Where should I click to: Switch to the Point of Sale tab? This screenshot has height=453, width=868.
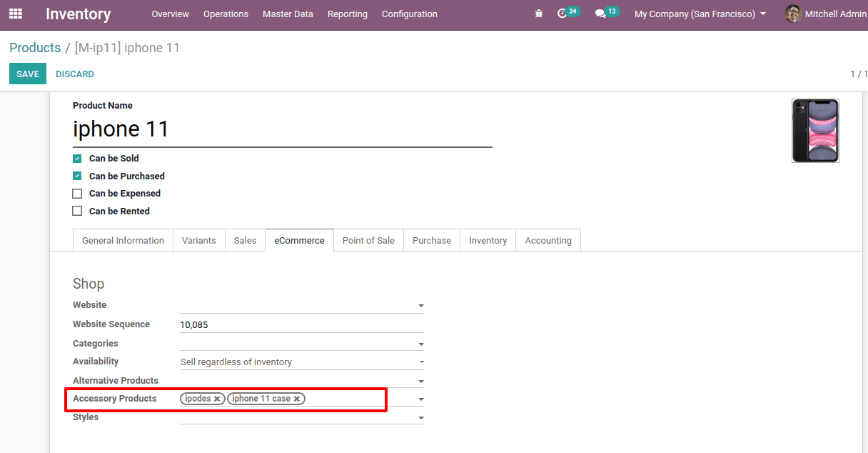coord(368,240)
